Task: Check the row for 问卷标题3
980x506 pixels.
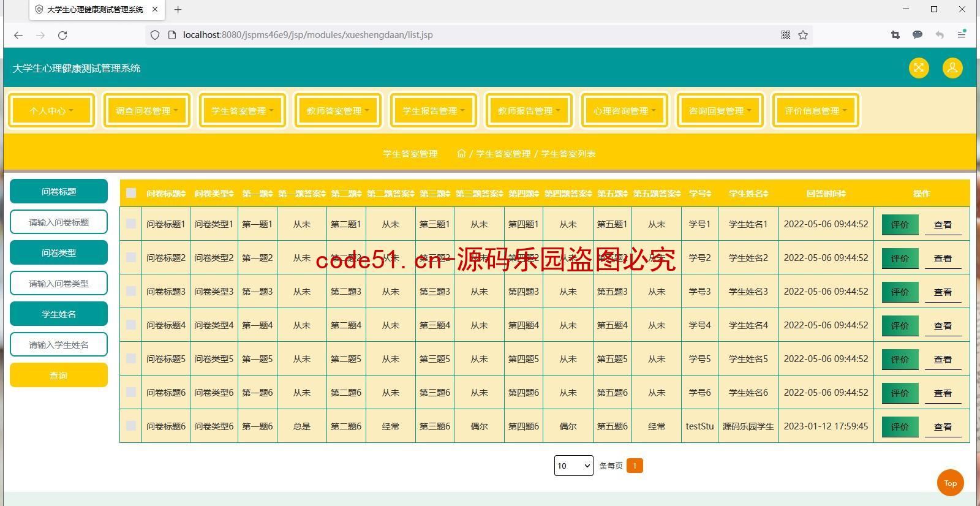Action: (x=131, y=291)
